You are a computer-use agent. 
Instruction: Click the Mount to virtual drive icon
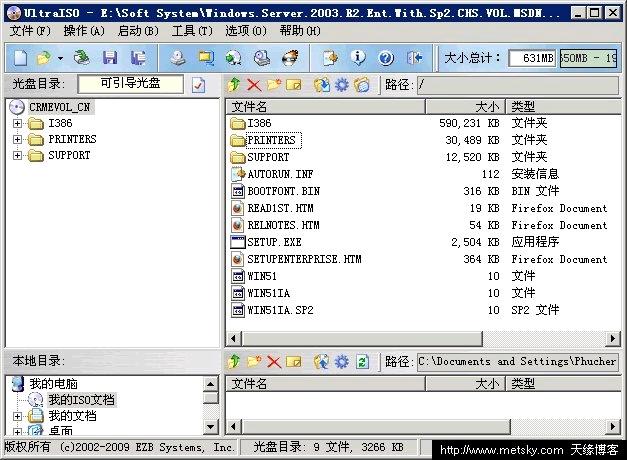tap(262, 58)
